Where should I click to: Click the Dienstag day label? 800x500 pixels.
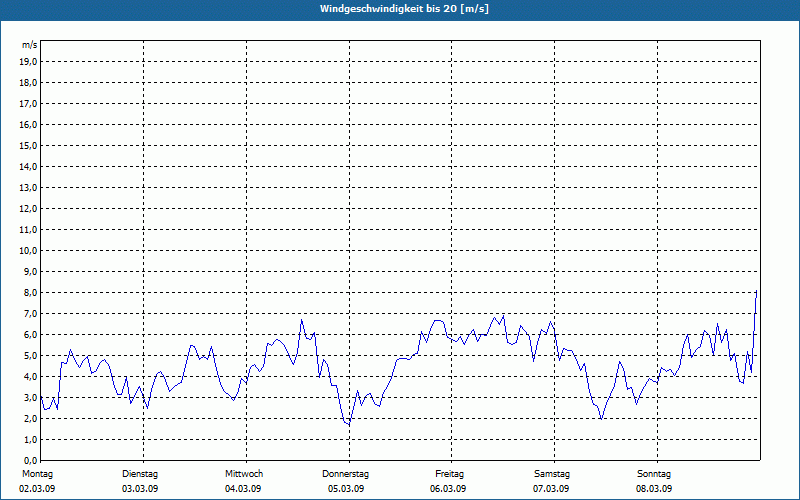tap(140, 474)
